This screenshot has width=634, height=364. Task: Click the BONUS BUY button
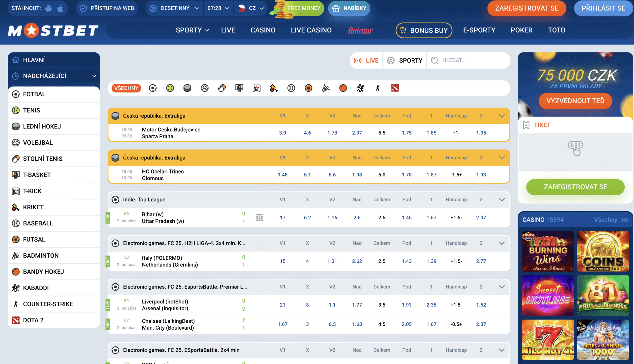click(x=424, y=30)
